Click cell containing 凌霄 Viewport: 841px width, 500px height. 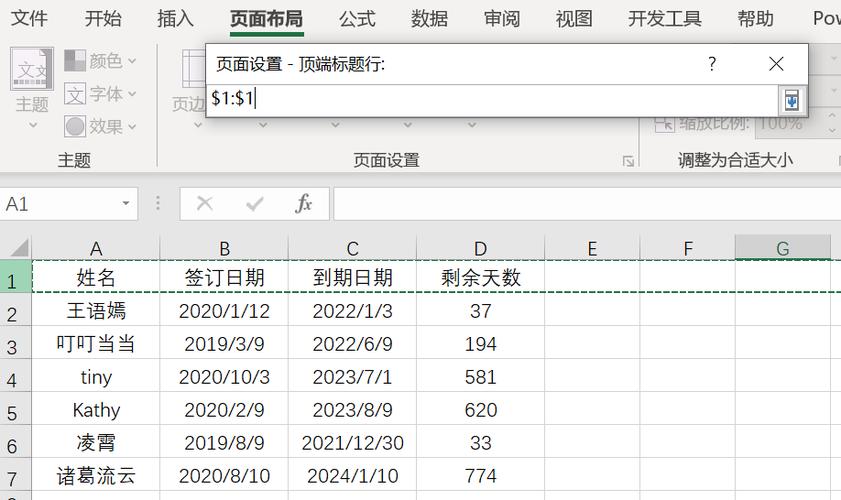pyautogui.click(x=96, y=442)
